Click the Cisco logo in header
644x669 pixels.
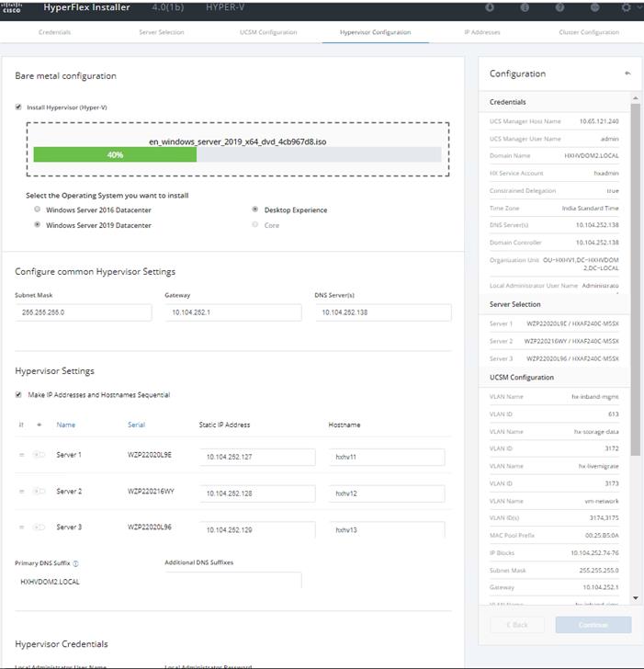pyautogui.click(x=12, y=7)
